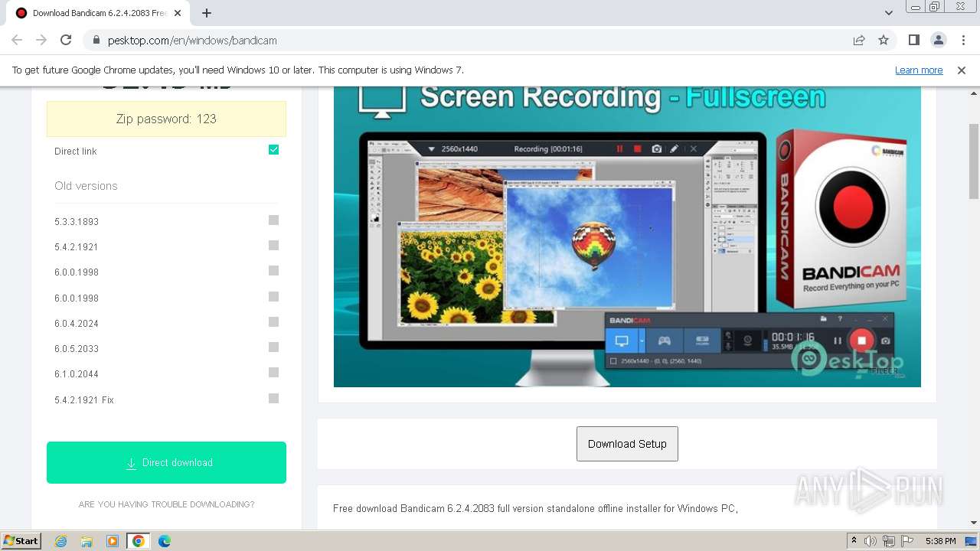Open new browser tab
Viewport: 980px width, 551px height.
point(207,13)
